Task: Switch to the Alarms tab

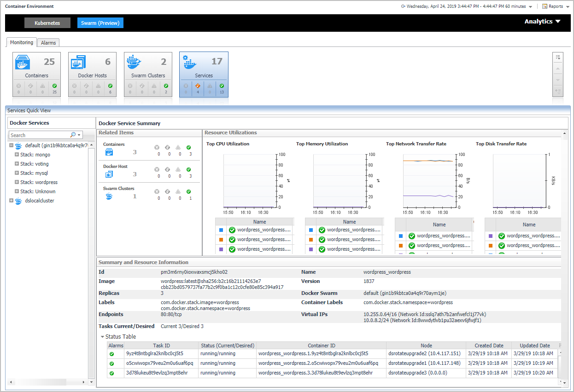Action: coord(48,43)
